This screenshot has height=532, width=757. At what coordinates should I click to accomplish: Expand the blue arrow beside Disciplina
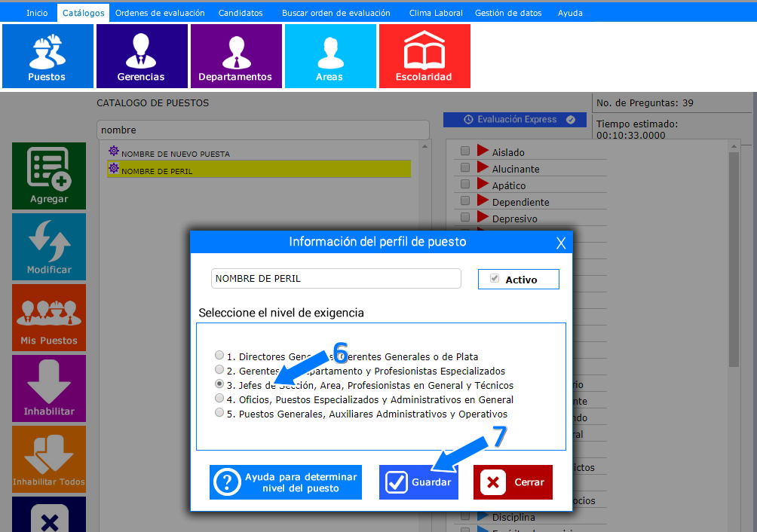[x=483, y=515]
